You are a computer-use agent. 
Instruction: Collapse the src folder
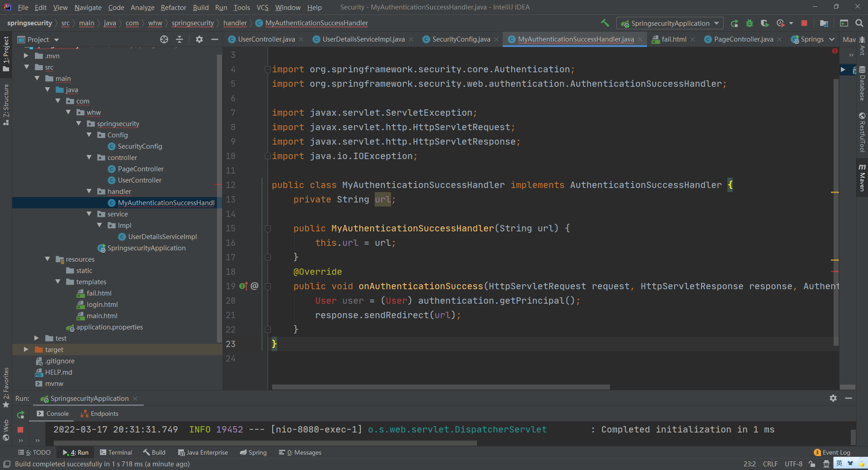pyautogui.click(x=27, y=67)
